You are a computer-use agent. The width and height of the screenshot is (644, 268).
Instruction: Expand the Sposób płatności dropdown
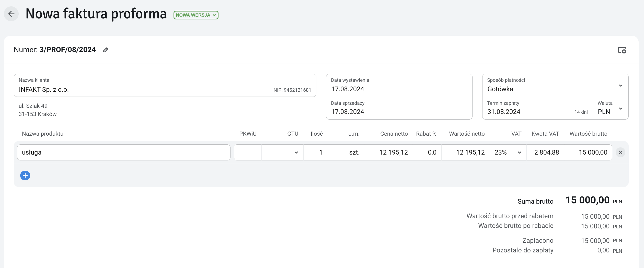[555, 86]
